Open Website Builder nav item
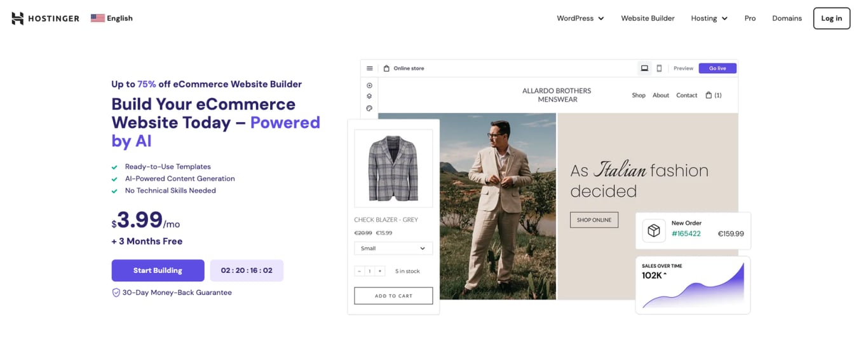This screenshot has width=868, height=339. pos(648,18)
